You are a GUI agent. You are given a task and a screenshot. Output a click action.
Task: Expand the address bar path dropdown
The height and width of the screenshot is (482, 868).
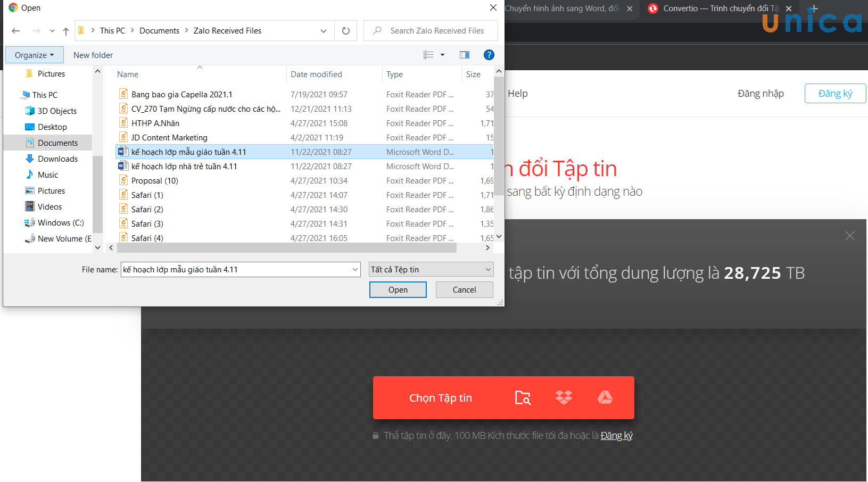tap(324, 31)
